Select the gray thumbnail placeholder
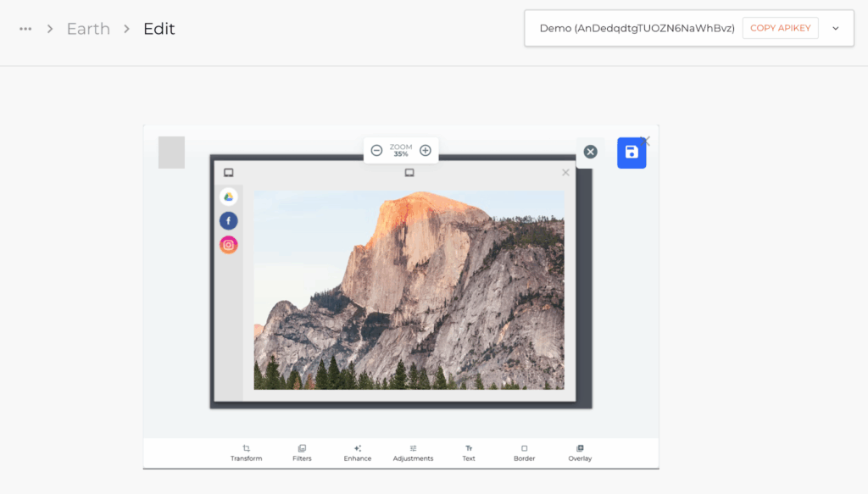This screenshot has height=494, width=868. pos(171,153)
